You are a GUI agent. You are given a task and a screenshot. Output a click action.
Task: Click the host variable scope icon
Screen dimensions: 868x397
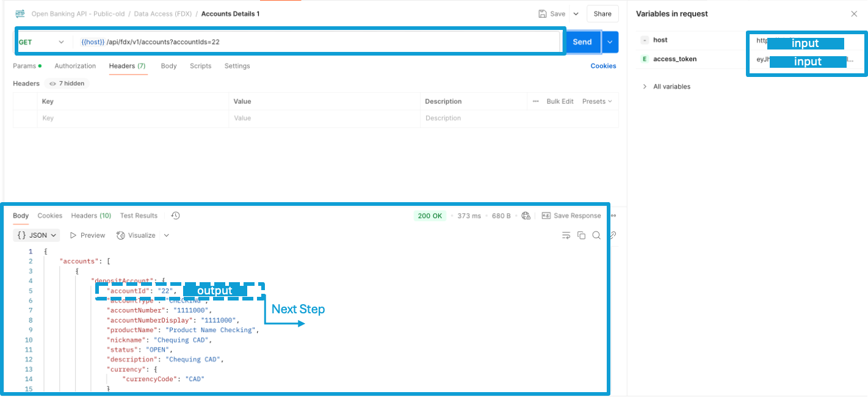coord(645,40)
